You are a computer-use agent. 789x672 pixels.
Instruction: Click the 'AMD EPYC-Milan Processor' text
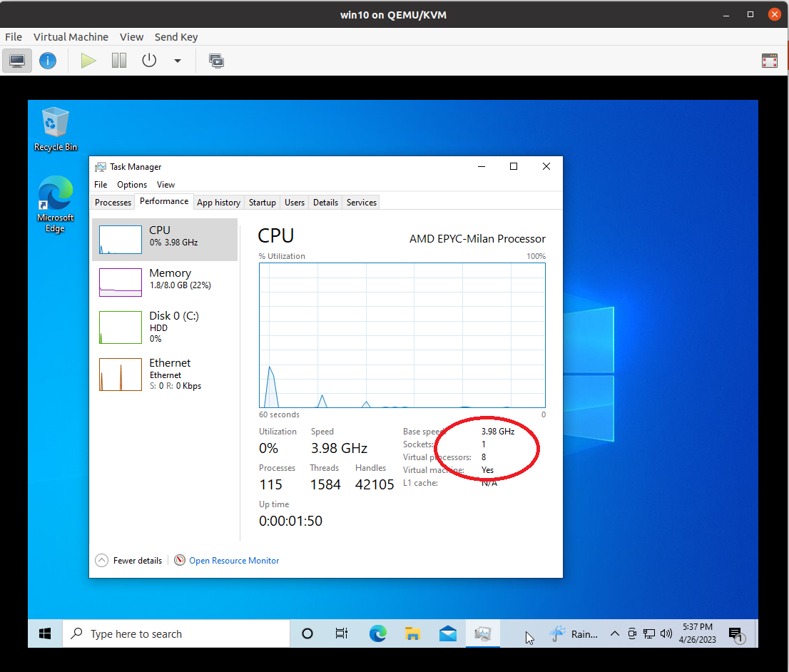(x=477, y=238)
